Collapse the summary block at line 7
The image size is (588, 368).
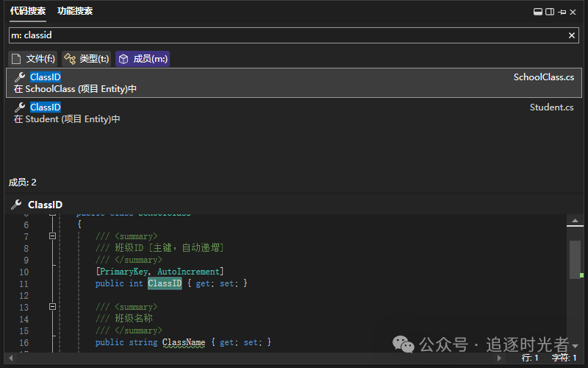pyautogui.click(x=52, y=236)
